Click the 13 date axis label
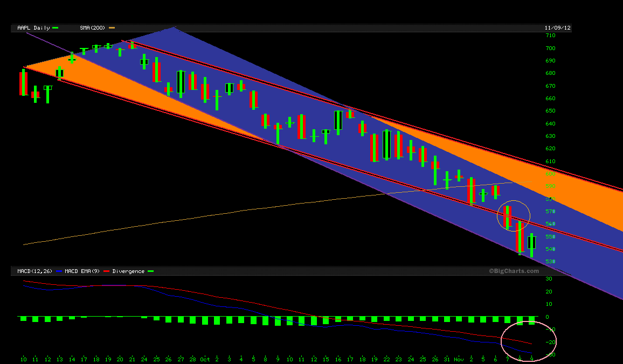 pos(60,359)
